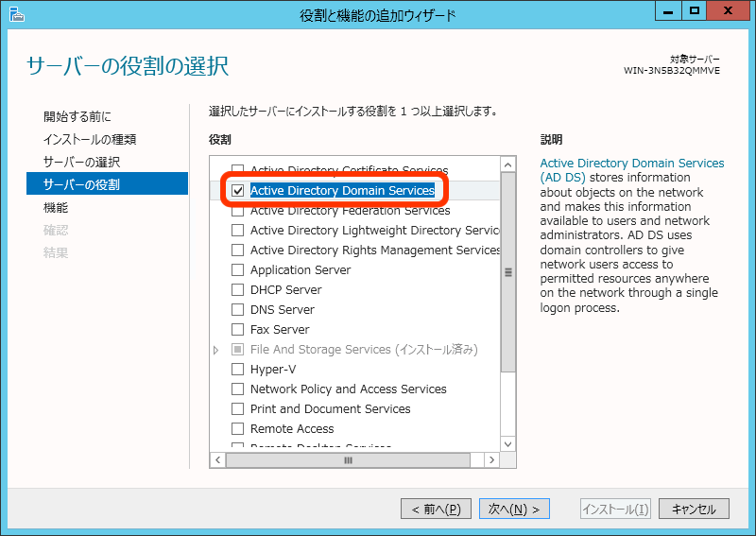This screenshot has height=536, width=756.
Task: Uncheck Active Directory Domain Services checkbox
Action: pos(238,191)
